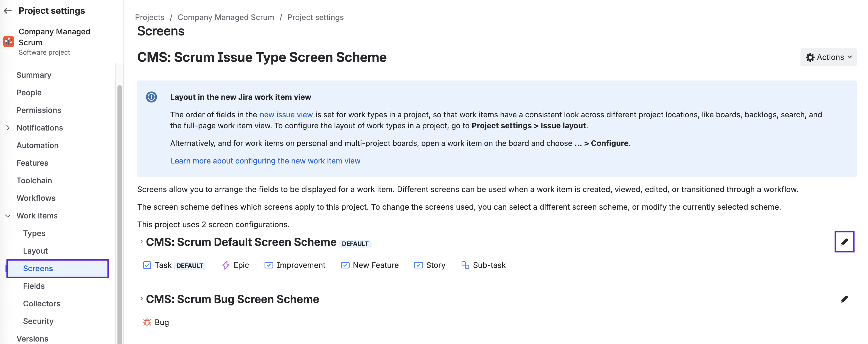Click the Task checkbox icon
The width and height of the screenshot is (868, 344).
[147, 265]
